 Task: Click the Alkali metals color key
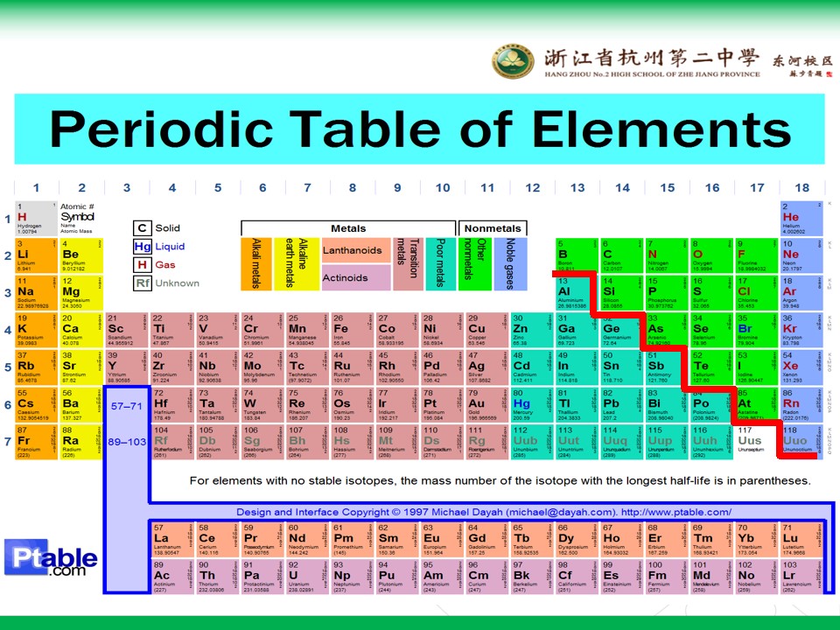(x=256, y=264)
